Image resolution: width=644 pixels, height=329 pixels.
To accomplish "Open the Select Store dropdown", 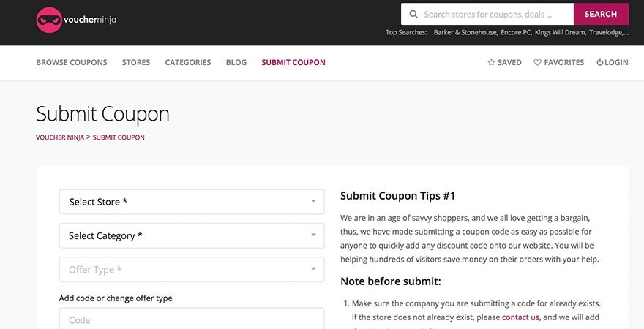I will tap(192, 202).
